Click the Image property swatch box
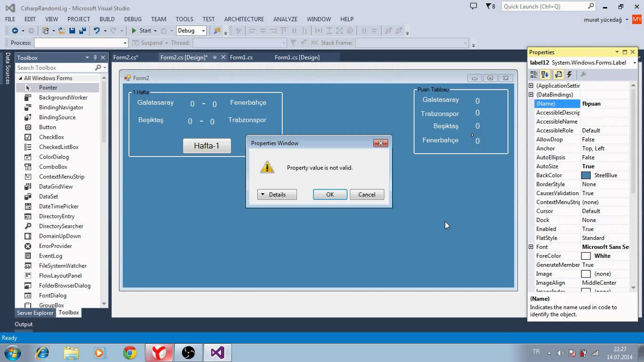Screen dimensions: 644x362 pos(586,274)
